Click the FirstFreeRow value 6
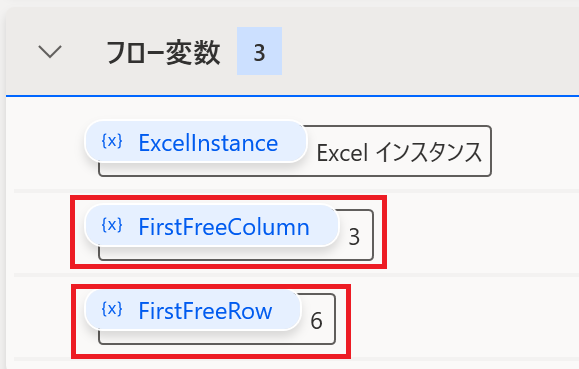 [316, 321]
